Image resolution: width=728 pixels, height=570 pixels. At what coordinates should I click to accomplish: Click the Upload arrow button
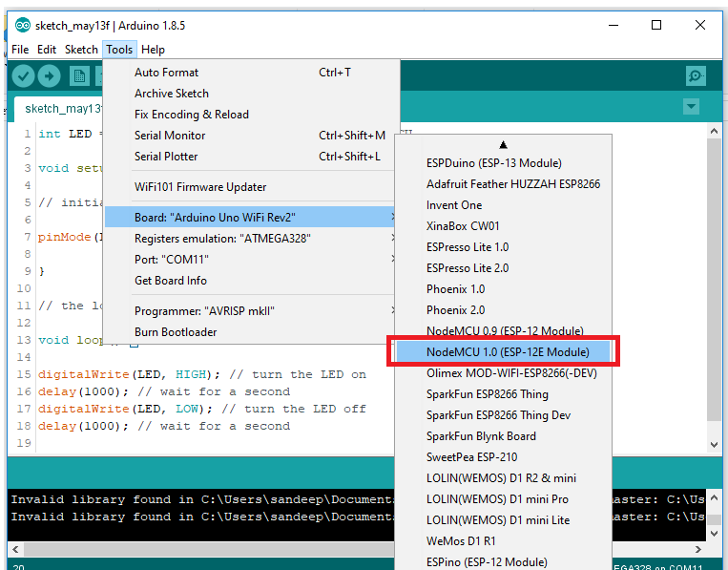(x=50, y=75)
